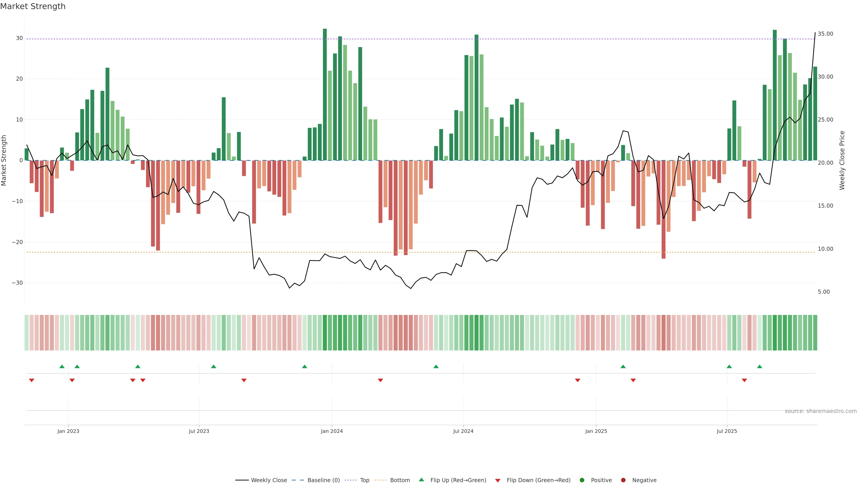The width and height of the screenshot is (868, 488).
Task: Click the source: sharemaestro.com text
Action: click(x=821, y=411)
